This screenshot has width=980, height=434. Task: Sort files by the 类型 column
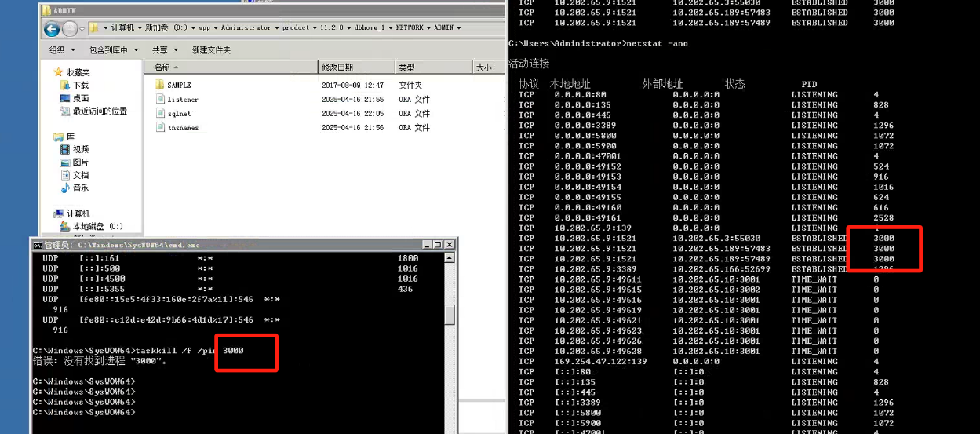click(x=433, y=67)
